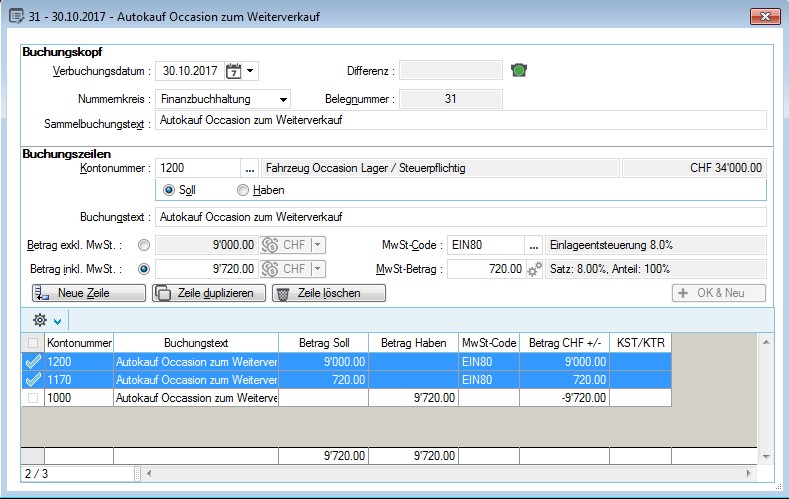Click the gears icon beside MwSt-Betrag
789x499 pixels.
[x=534, y=269]
